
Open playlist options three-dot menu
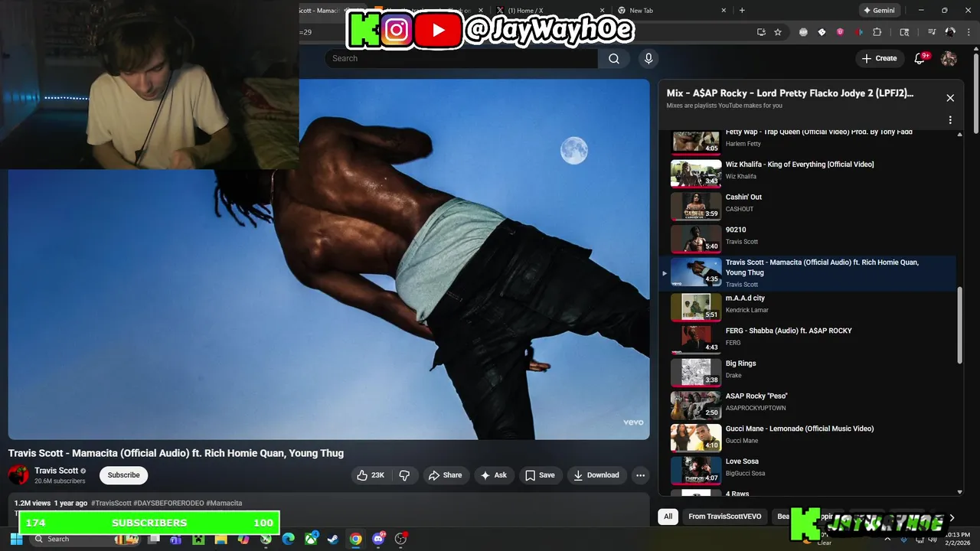pos(950,120)
